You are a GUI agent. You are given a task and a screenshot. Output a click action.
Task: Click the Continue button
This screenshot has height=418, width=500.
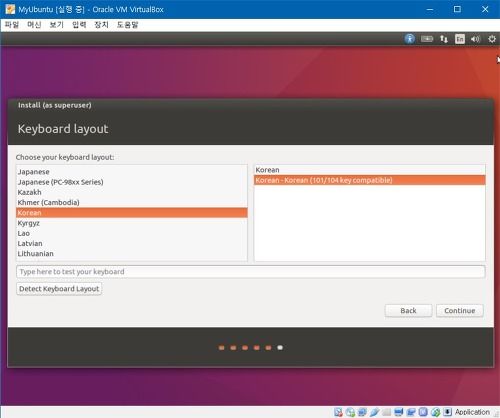click(x=460, y=311)
